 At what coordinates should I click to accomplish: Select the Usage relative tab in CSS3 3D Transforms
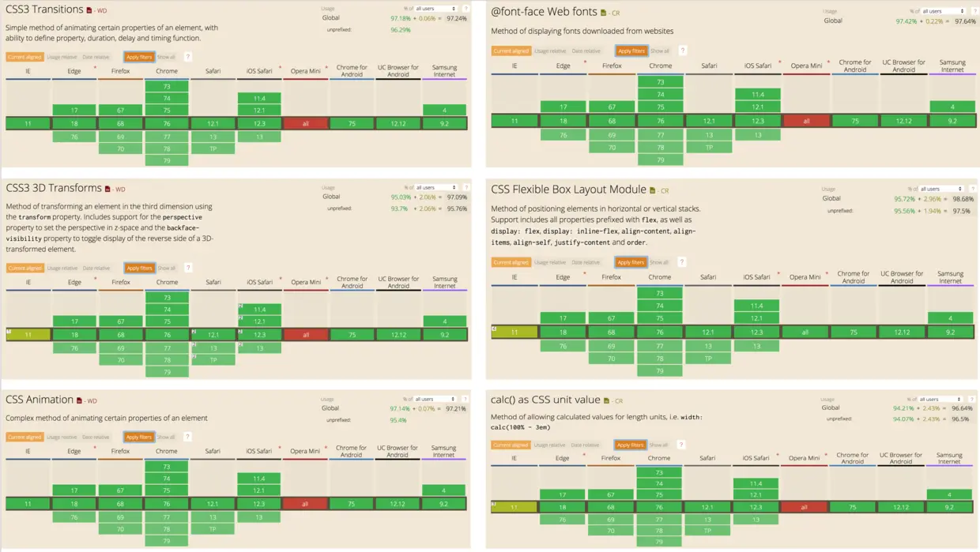click(x=61, y=267)
